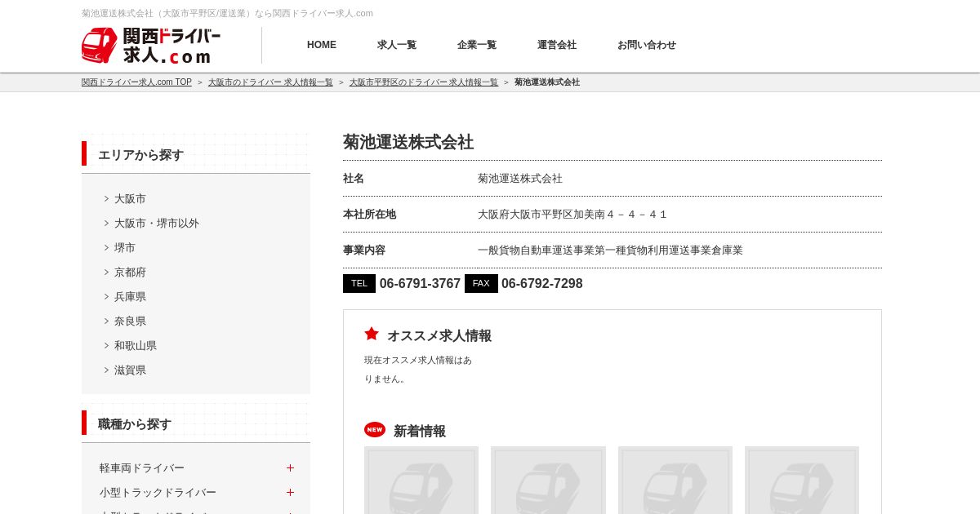This screenshot has height=514, width=980.
Task: Go to 企業一覧 in the navigation
Action: (x=477, y=45)
